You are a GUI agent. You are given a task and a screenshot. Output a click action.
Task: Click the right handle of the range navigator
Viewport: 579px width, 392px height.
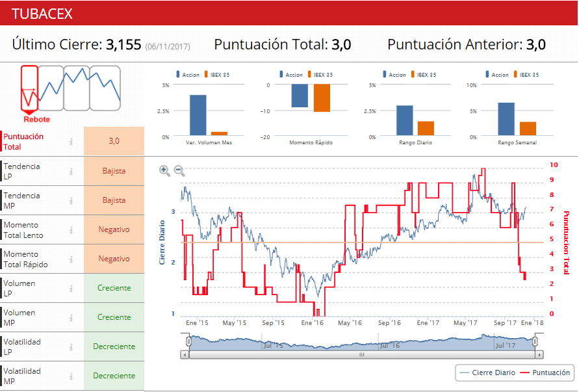[535, 341]
